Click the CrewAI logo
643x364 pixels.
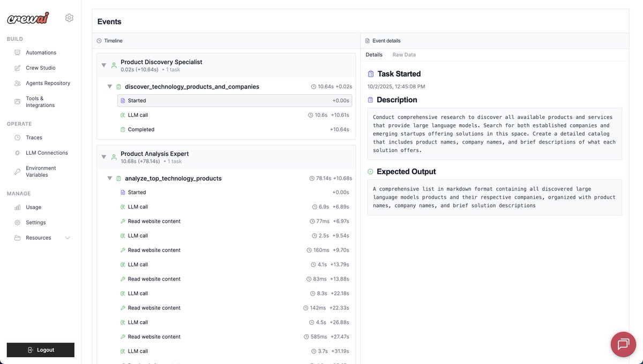(x=28, y=18)
